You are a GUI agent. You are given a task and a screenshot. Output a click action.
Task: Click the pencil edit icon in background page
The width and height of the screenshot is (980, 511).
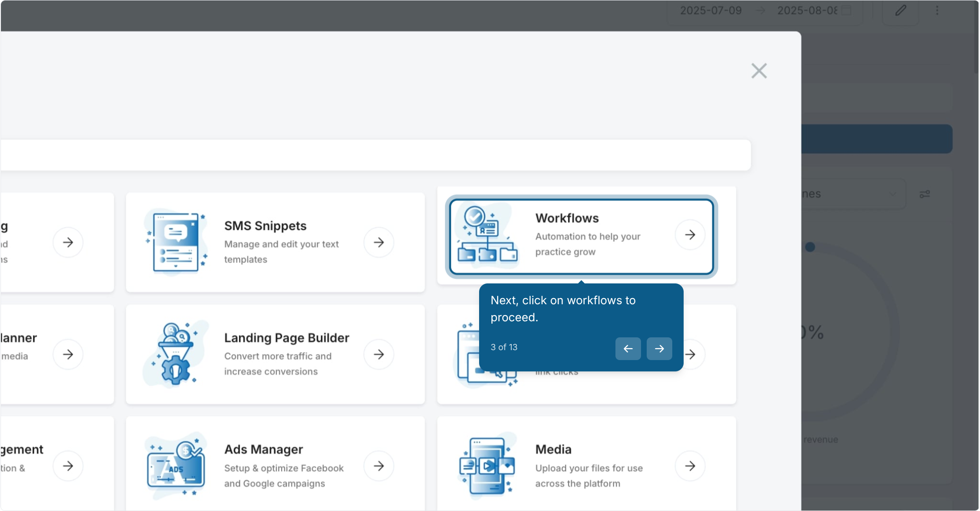(900, 10)
